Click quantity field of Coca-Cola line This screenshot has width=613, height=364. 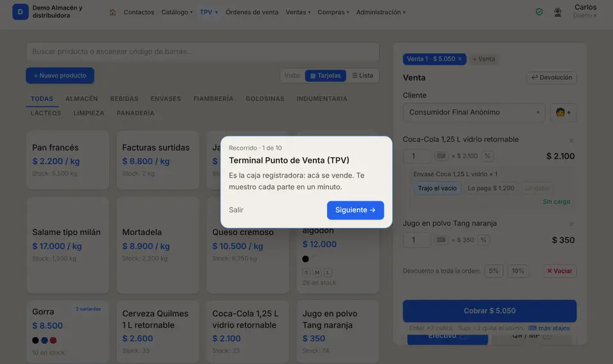click(x=417, y=156)
